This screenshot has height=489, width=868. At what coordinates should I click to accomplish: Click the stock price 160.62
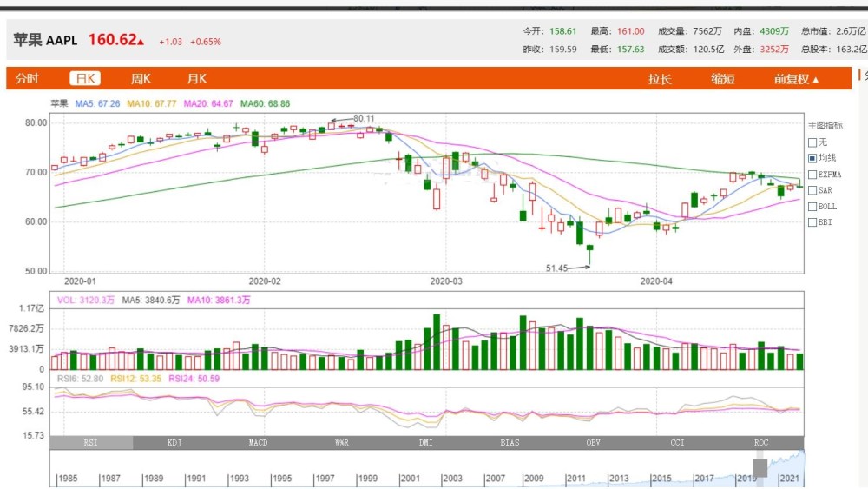coord(112,40)
